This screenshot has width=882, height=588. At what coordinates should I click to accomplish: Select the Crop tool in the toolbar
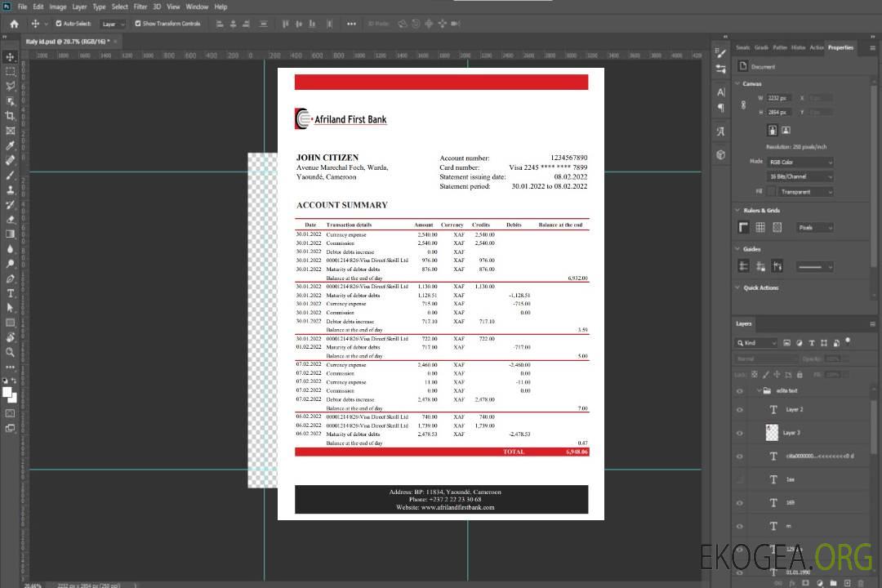[x=11, y=116]
